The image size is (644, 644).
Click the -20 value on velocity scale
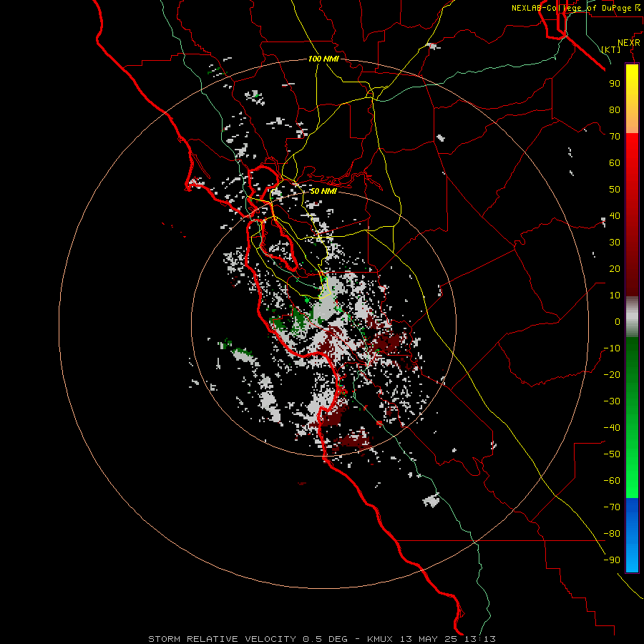tap(612, 374)
